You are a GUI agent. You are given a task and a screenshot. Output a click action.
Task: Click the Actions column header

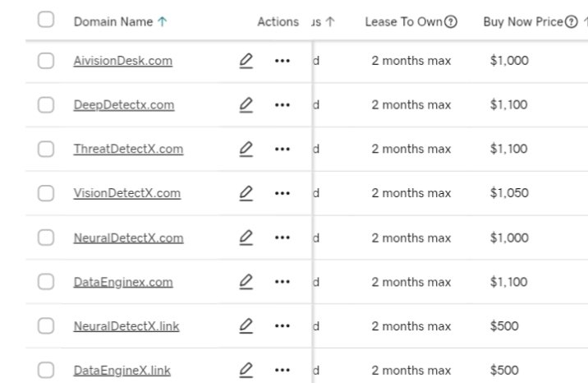tap(278, 21)
